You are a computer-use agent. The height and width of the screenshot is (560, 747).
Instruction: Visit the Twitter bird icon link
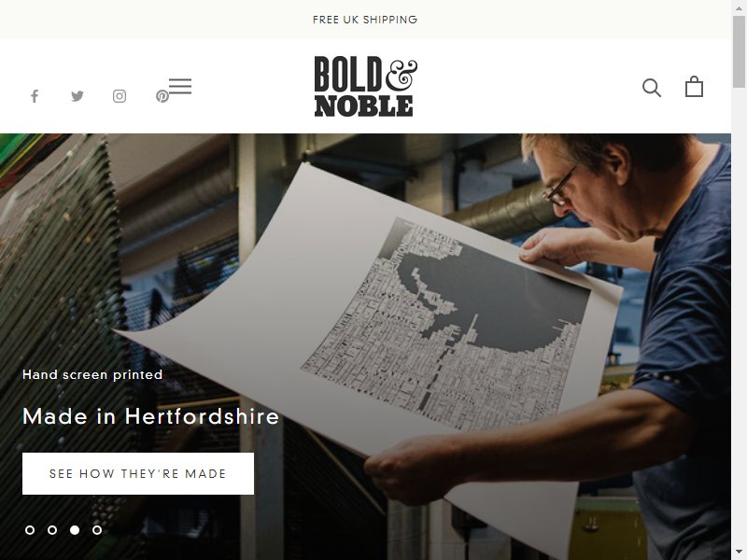coord(78,96)
